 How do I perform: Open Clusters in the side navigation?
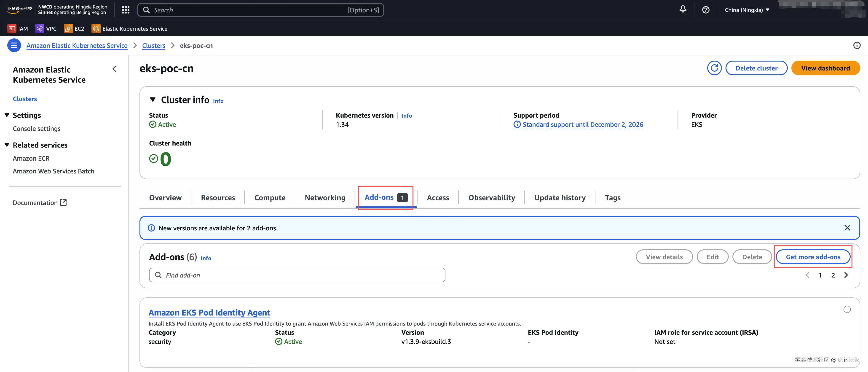[25, 99]
